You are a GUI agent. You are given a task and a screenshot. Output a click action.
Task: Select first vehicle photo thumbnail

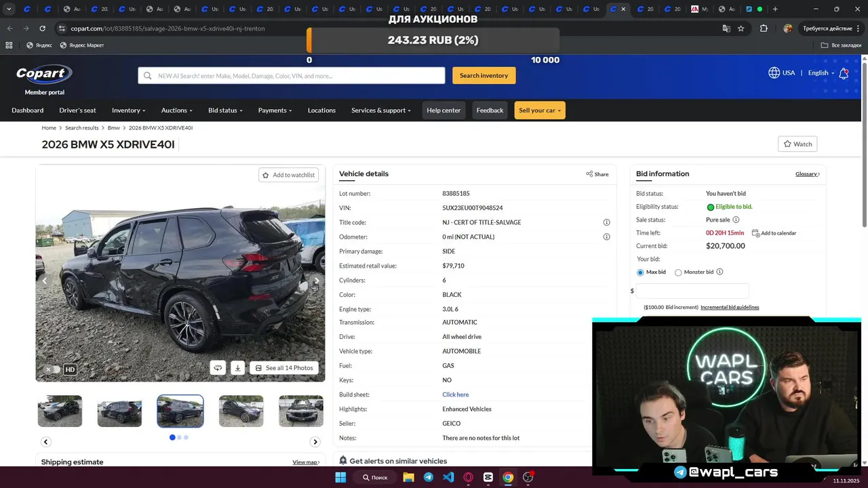pyautogui.click(x=60, y=411)
